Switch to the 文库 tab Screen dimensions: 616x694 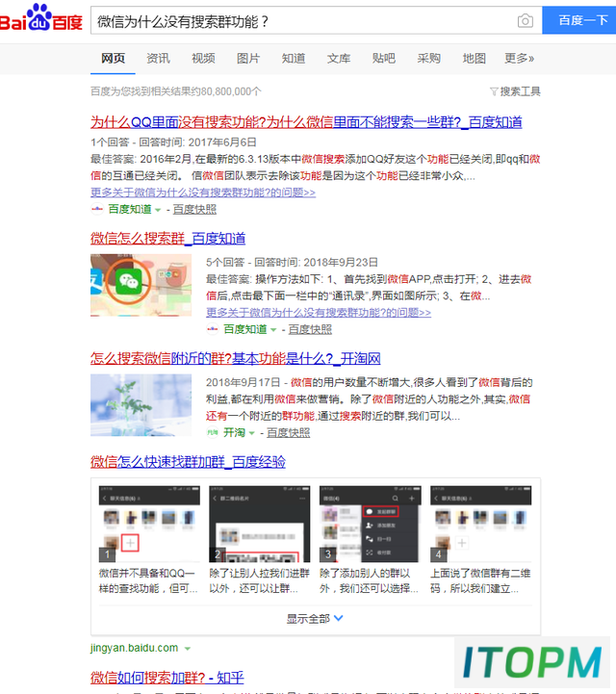coord(339,59)
